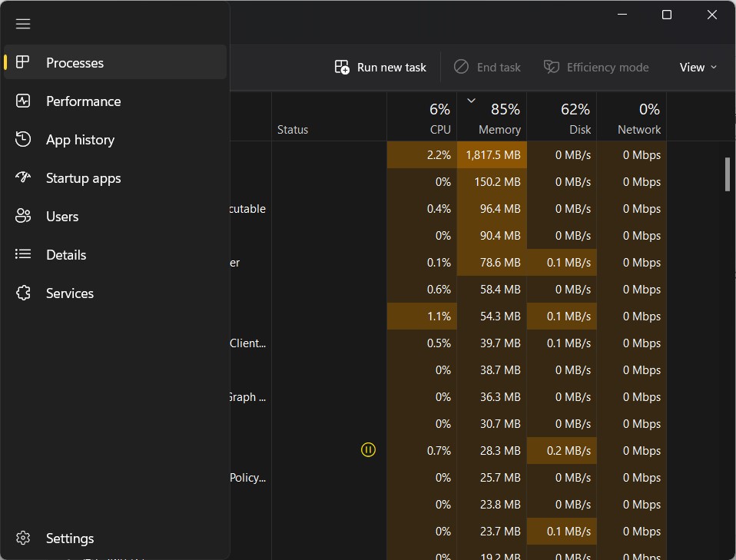Select the Services menu entry
Image resolution: width=736 pixels, height=560 pixels.
70,293
